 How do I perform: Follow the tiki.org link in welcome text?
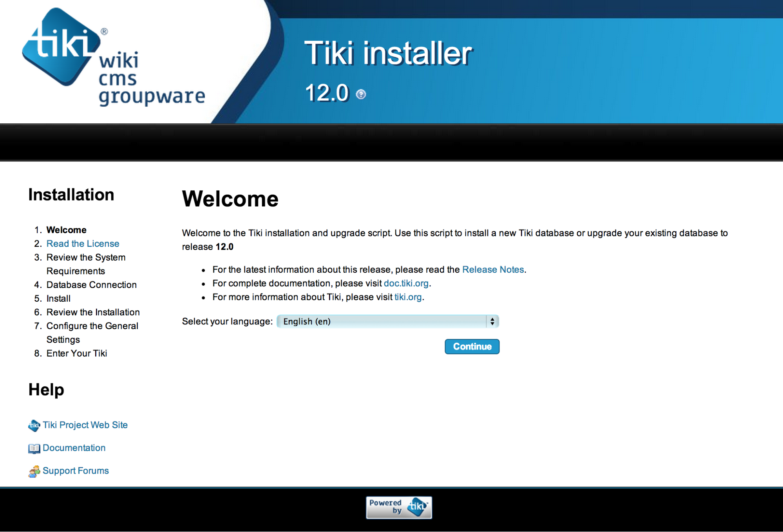(408, 297)
